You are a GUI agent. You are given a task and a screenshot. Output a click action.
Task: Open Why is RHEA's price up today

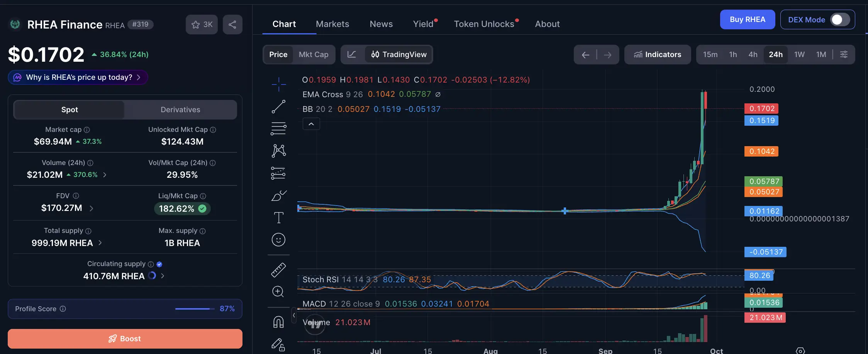[x=78, y=78]
